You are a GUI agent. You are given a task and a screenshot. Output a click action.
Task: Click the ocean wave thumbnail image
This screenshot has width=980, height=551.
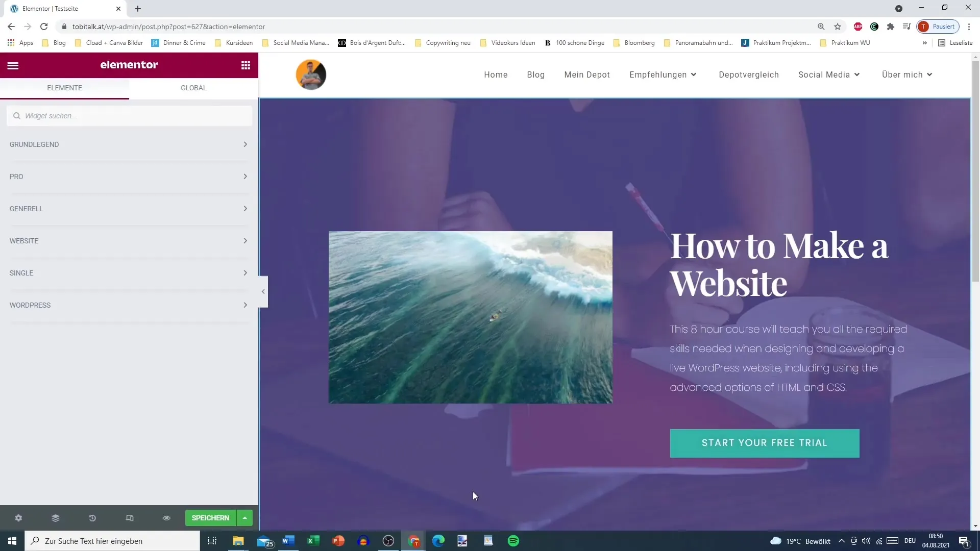(471, 316)
